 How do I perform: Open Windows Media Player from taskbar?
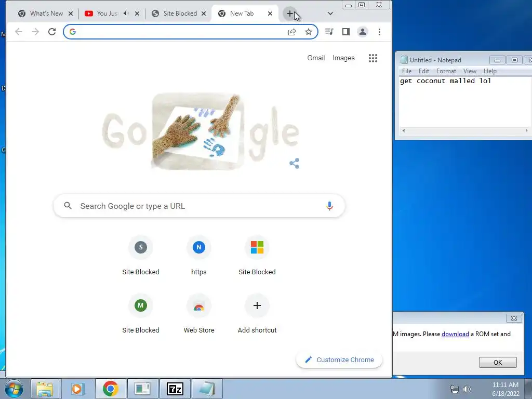click(77, 389)
